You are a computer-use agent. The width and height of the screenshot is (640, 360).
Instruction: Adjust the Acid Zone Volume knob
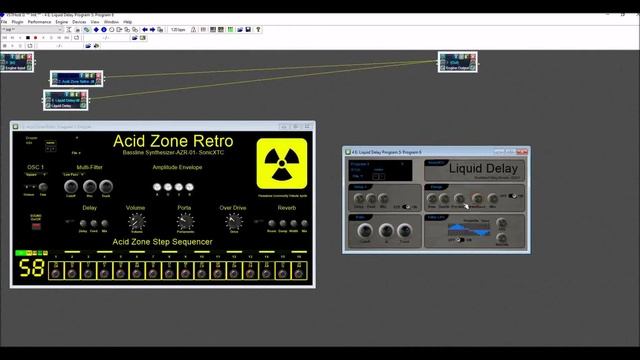click(137, 222)
